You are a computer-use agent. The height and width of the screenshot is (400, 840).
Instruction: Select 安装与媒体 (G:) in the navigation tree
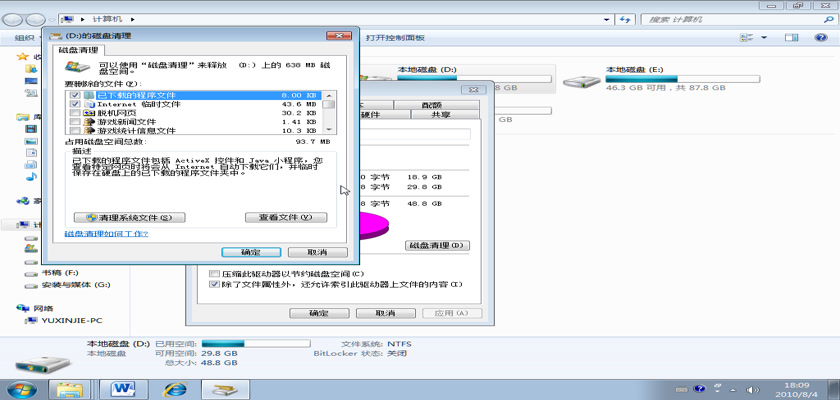click(x=75, y=285)
